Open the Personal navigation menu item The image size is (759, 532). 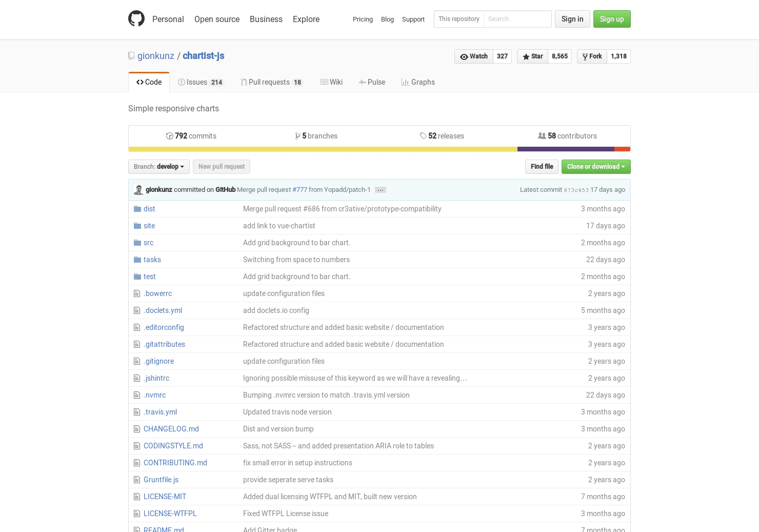pyautogui.click(x=168, y=19)
